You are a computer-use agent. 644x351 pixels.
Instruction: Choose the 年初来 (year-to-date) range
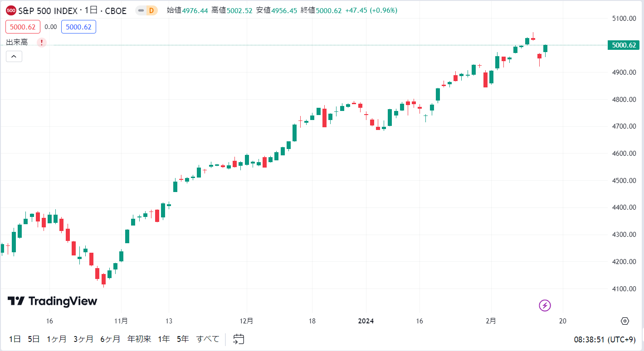coord(139,339)
